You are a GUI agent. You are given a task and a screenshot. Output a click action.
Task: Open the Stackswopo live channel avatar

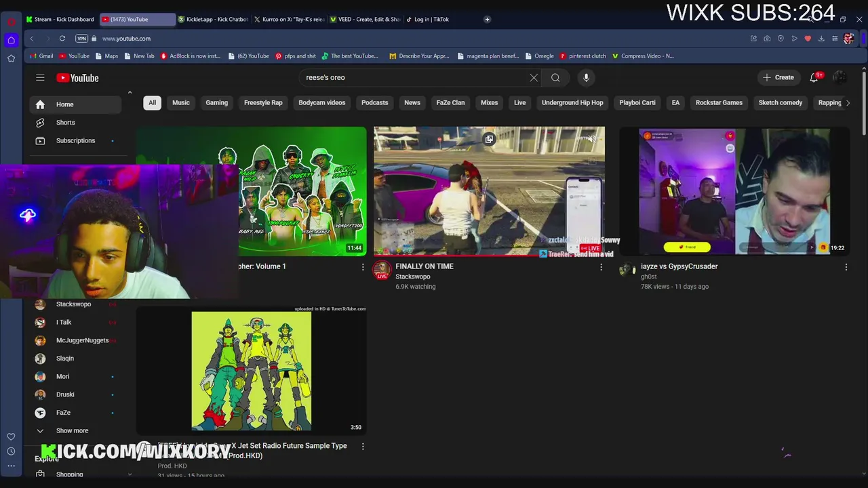(x=382, y=270)
